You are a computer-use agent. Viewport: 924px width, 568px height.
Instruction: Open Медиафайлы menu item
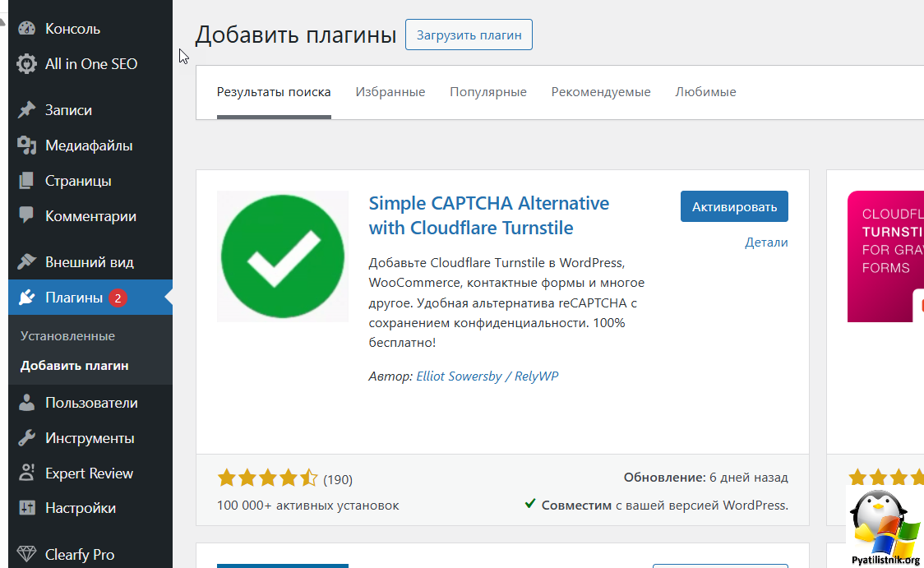pos(90,145)
